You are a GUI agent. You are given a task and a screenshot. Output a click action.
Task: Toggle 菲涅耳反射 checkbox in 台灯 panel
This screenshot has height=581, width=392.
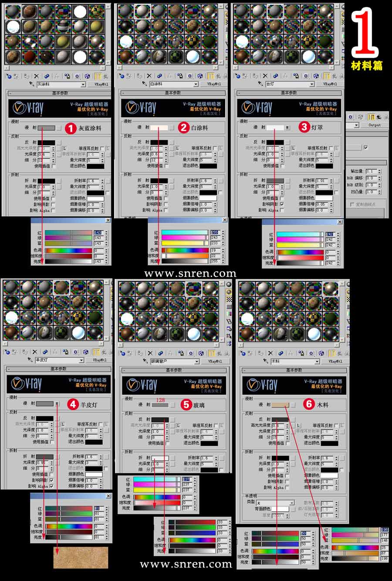(331, 148)
